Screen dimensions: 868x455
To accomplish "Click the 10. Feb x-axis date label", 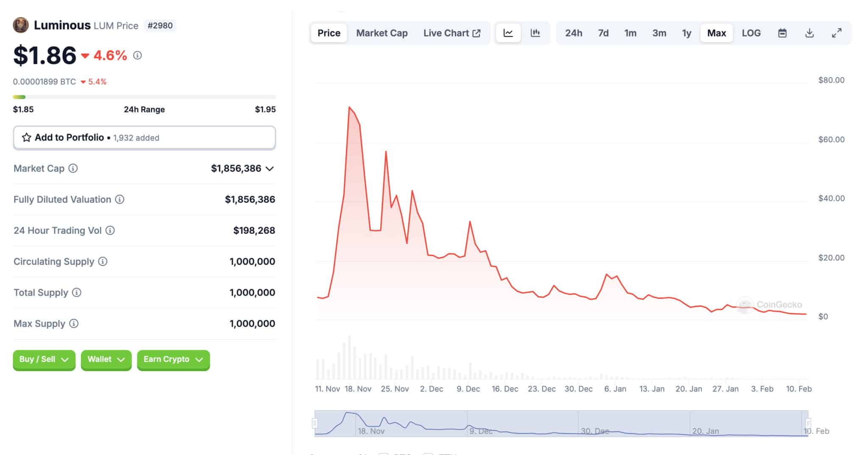I will [x=798, y=389].
